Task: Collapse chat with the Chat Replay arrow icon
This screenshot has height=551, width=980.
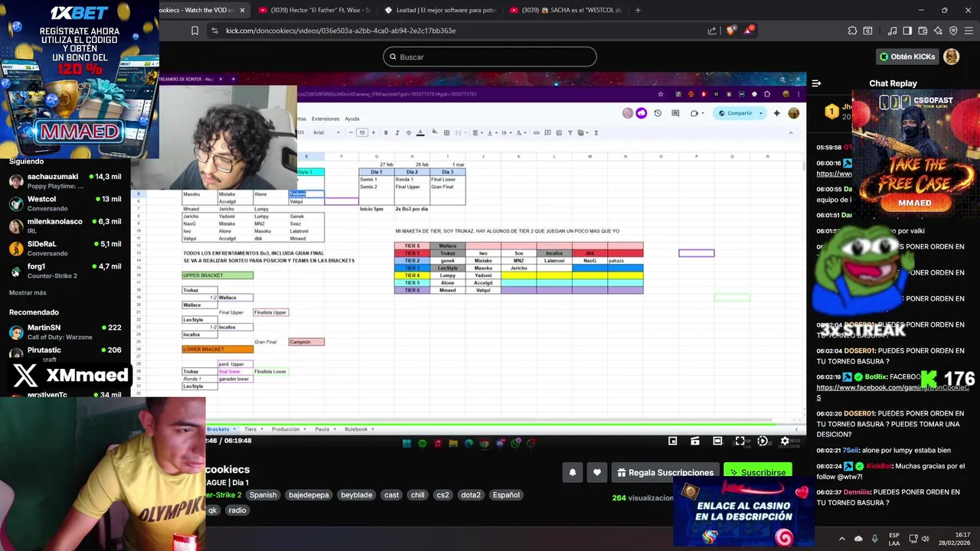Action: pos(816,83)
